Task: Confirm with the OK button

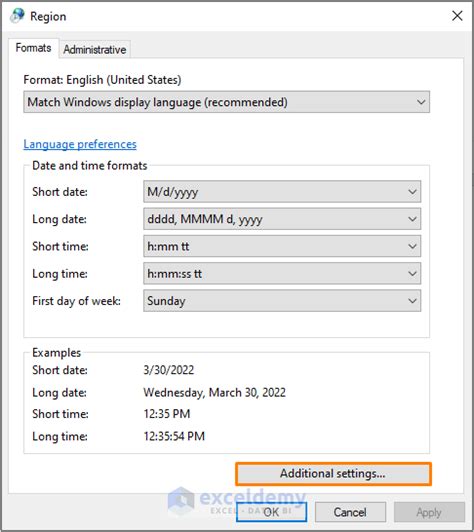Action: coord(271,512)
